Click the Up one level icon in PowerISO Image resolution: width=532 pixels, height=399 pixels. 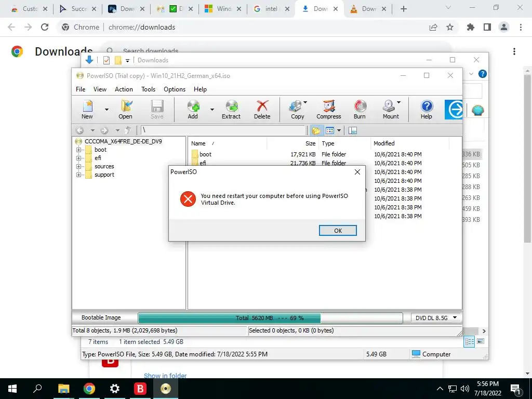coord(128,130)
